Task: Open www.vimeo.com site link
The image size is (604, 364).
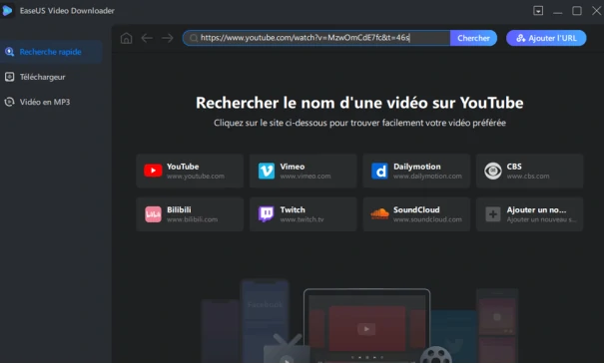Action: coord(305,177)
